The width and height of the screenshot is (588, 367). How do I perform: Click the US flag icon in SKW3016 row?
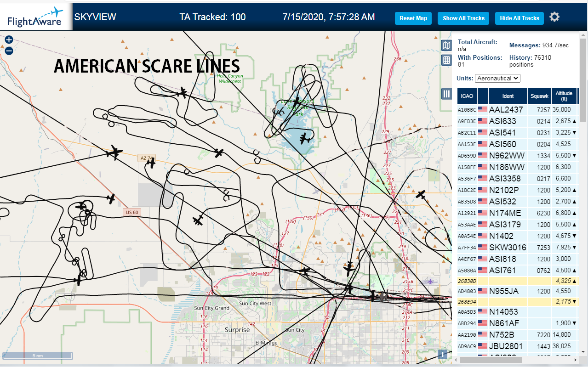(x=483, y=248)
